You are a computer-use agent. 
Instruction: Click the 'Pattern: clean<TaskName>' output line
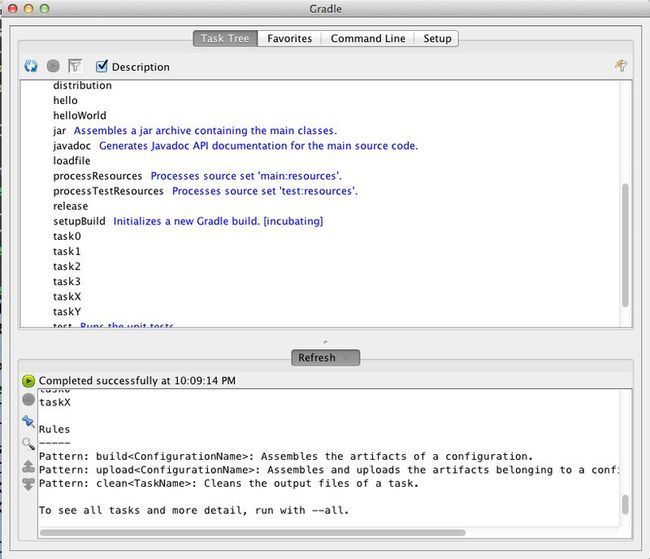pos(229,483)
